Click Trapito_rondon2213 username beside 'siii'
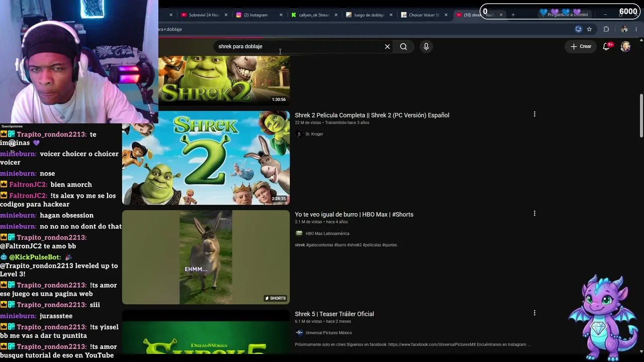Image resolution: width=644 pixels, height=362 pixels. point(52,305)
